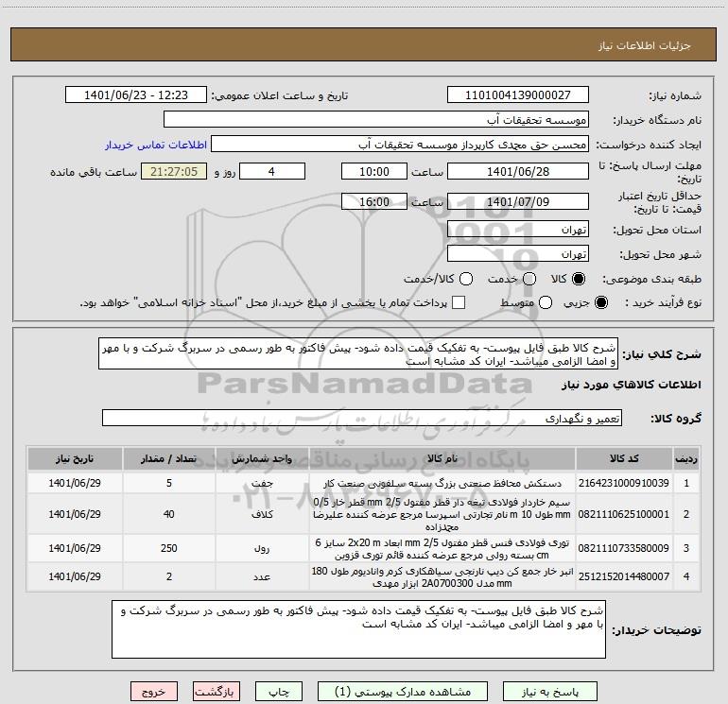
Task: Click the date 1401/06/29 in row 1
Action: pos(75,483)
